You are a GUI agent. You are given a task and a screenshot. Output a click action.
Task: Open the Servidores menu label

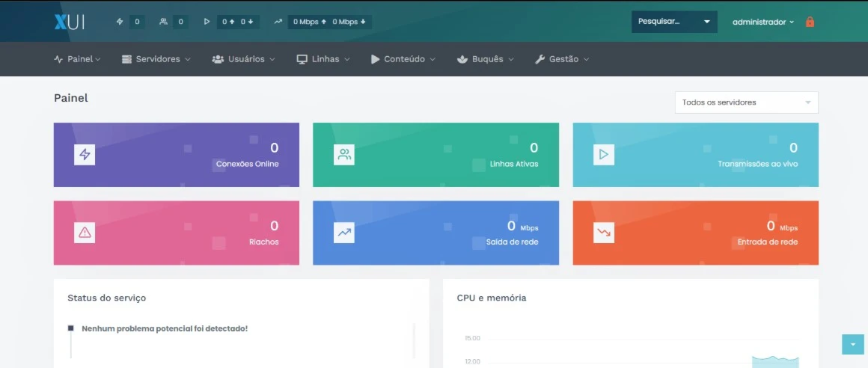pos(159,59)
